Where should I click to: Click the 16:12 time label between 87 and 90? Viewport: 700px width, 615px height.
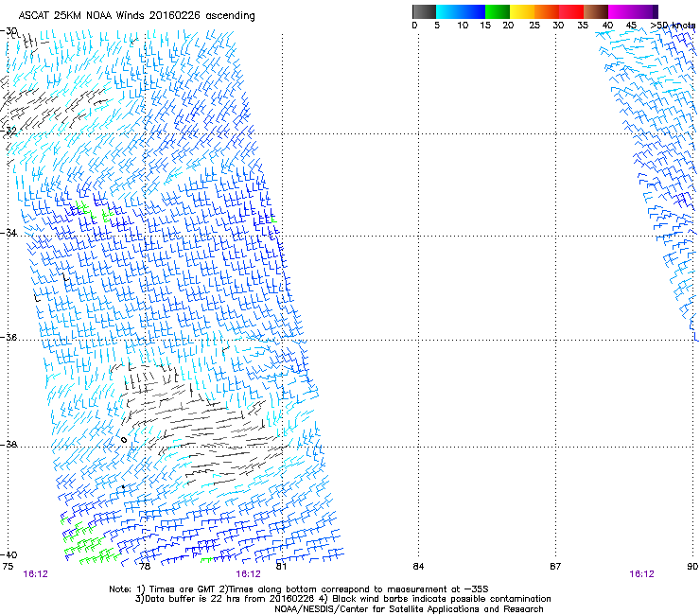pyautogui.click(x=641, y=574)
